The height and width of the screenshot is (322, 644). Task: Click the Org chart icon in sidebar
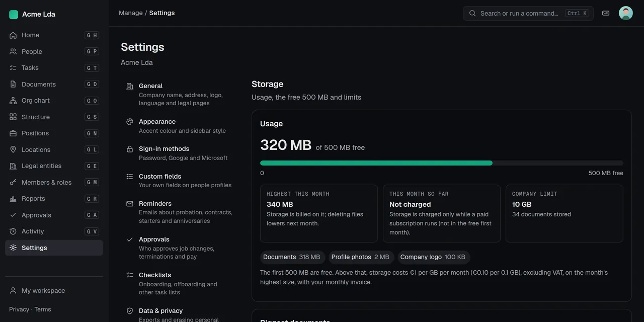[13, 101]
